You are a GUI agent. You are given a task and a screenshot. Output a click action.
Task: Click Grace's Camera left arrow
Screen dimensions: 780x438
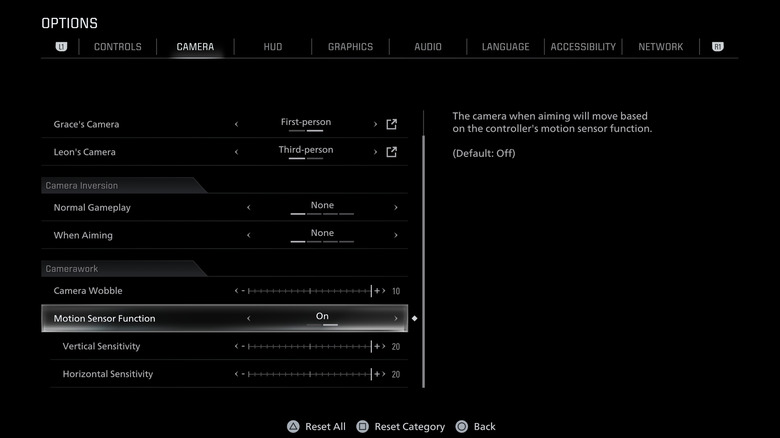pyautogui.click(x=236, y=124)
